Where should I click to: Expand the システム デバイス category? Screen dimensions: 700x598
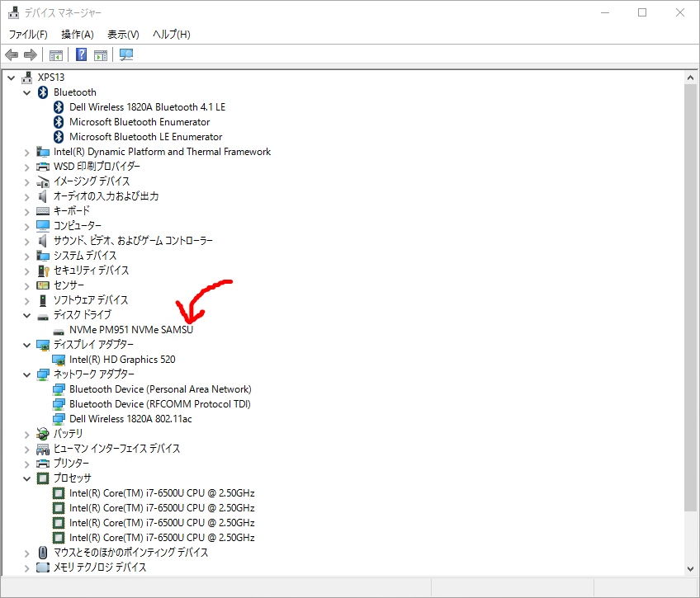tap(26, 256)
